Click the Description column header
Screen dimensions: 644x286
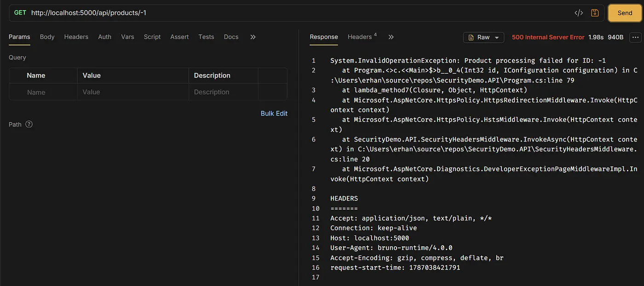[x=212, y=76]
